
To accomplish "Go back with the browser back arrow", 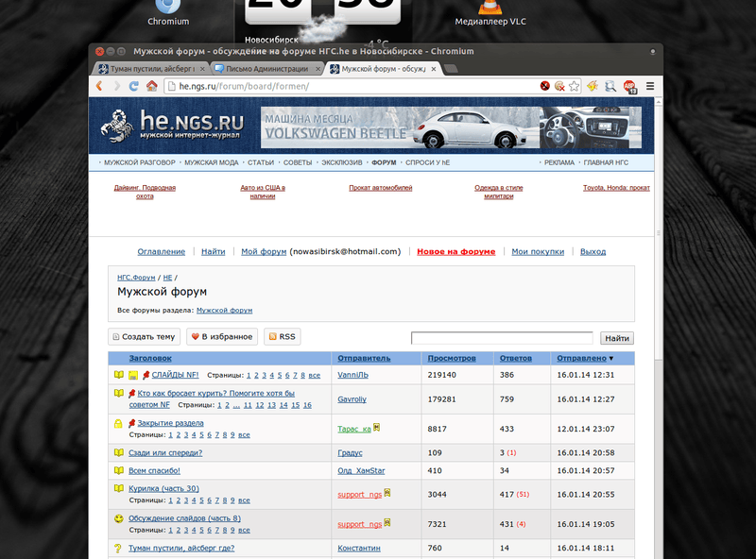I will (x=99, y=86).
